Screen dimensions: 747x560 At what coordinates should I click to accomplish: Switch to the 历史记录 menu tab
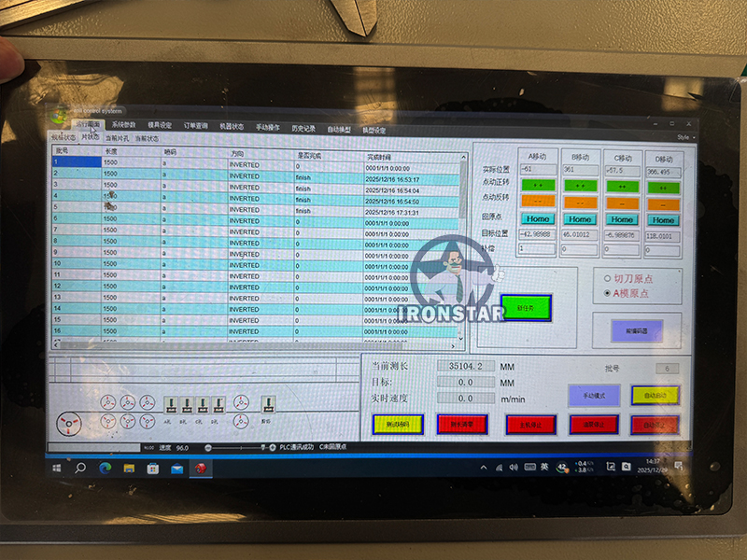tap(304, 128)
